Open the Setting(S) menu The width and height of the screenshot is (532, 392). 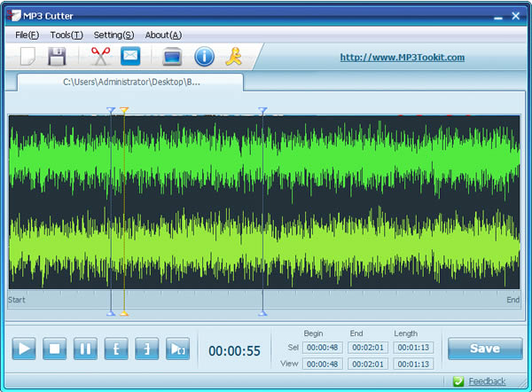pyautogui.click(x=113, y=35)
